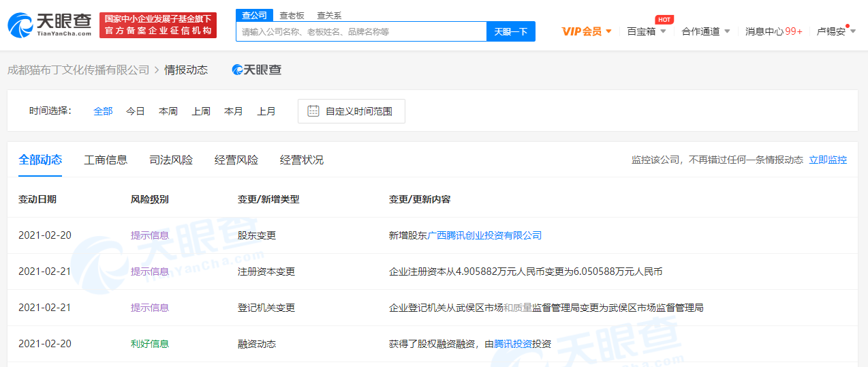This screenshot has width=868, height=367.
Task: Click date 2021-02-20 in 股东变更 row
Action: 45,235
